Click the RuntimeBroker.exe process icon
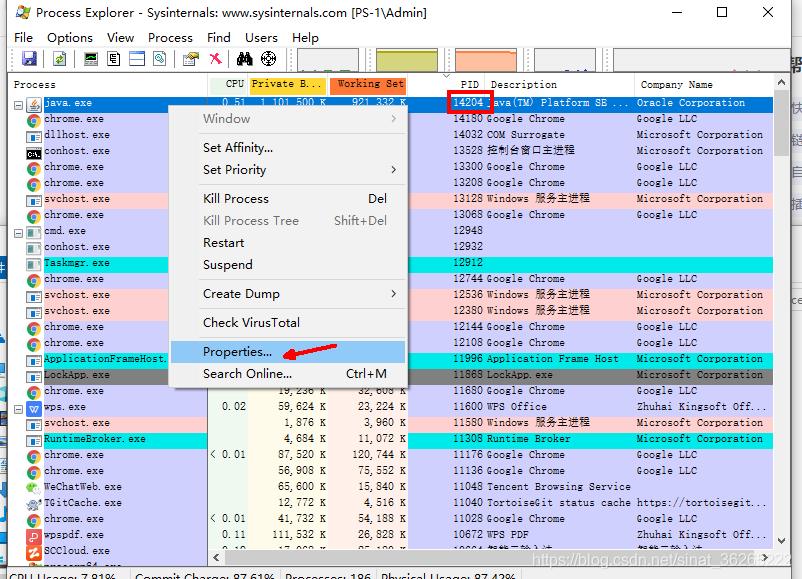The height and width of the screenshot is (579, 802). (x=34, y=440)
